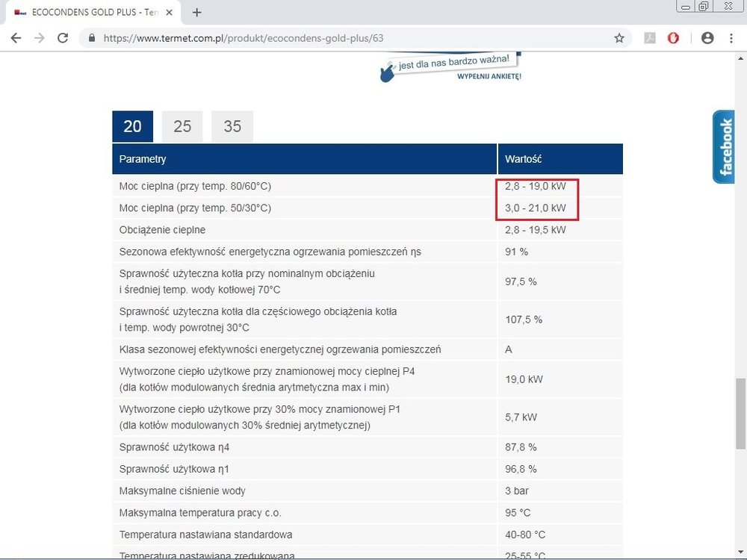Image resolution: width=747 pixels, height=560 pixels.
Task: Click the URL address bar
Action: (x=351, y=38)
